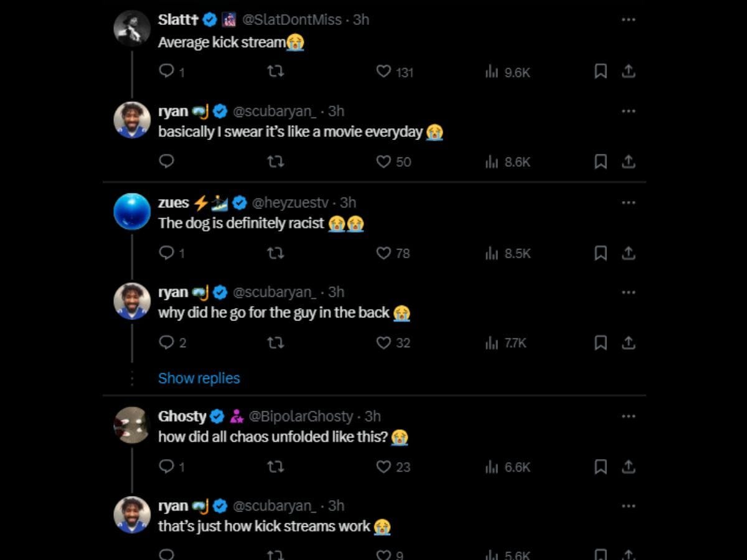
Task: Retweet Ghosty's chaos unfolded tweet
Action: tap(275, 467)
